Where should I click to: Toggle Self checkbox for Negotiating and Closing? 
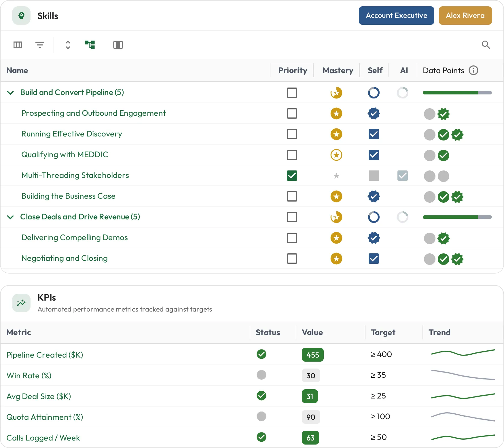coord(374,259)
